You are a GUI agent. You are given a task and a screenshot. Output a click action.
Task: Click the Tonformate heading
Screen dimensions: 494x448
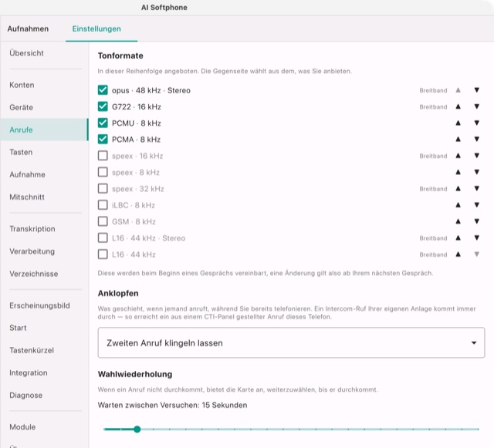tap(120, 56)
